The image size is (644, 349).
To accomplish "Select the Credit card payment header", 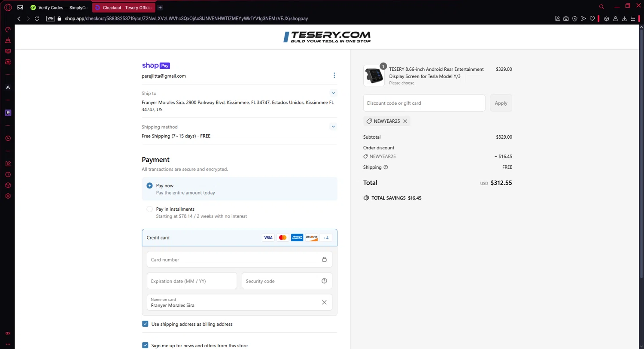I will (240, 237).
